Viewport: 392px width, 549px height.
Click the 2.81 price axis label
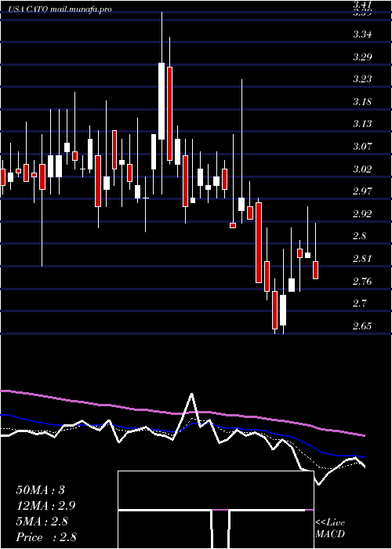click(362, 259)
